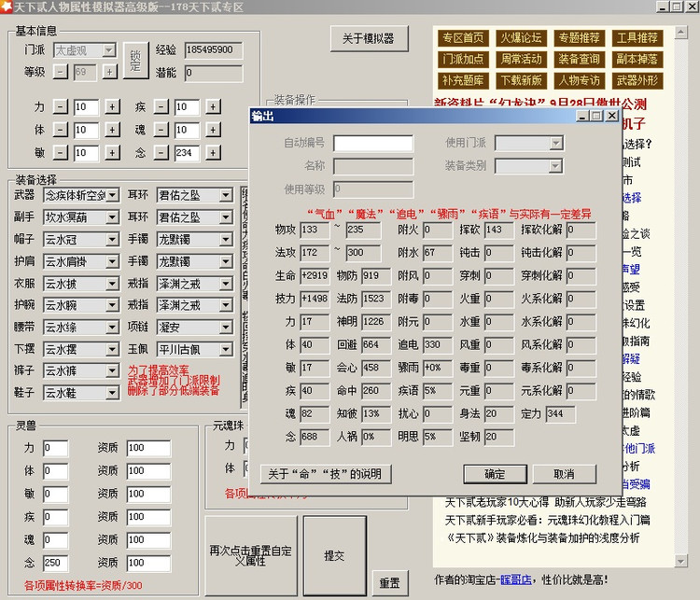The width and height of the screenshot is (700, 600).
Task: Open 关于"命""技"的说明 button
Action: pos(326,474)
